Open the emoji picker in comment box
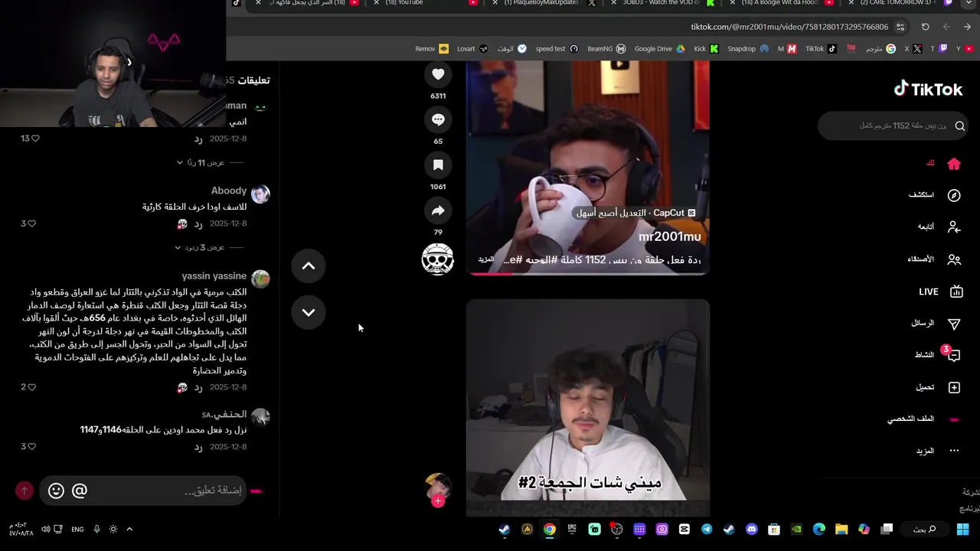 click(56, 491)
